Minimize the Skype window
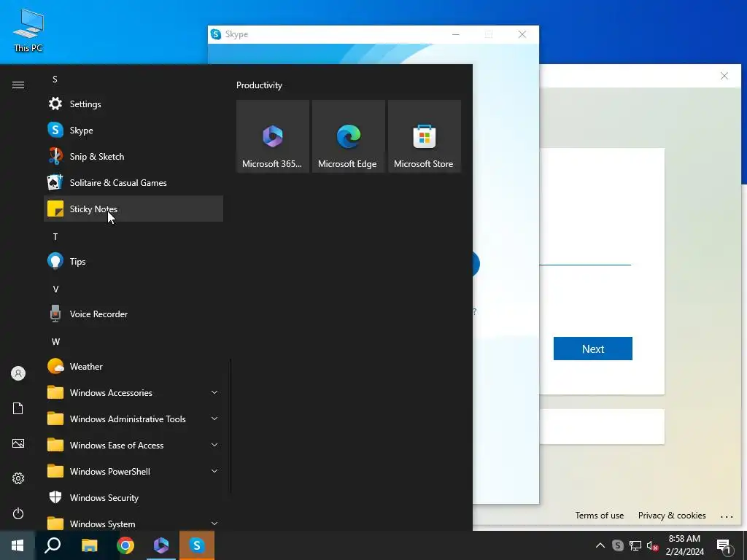747x560 pixels. 456,34
